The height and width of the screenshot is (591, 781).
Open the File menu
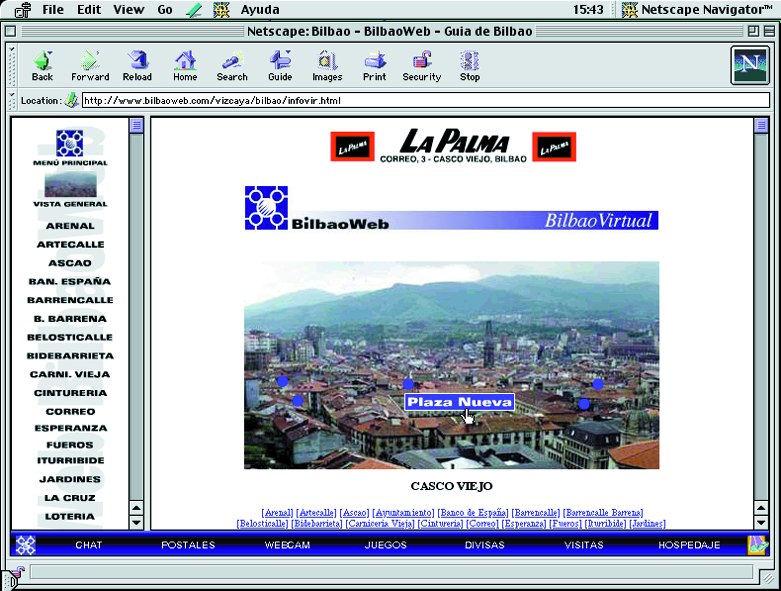[x=53, y=9]
